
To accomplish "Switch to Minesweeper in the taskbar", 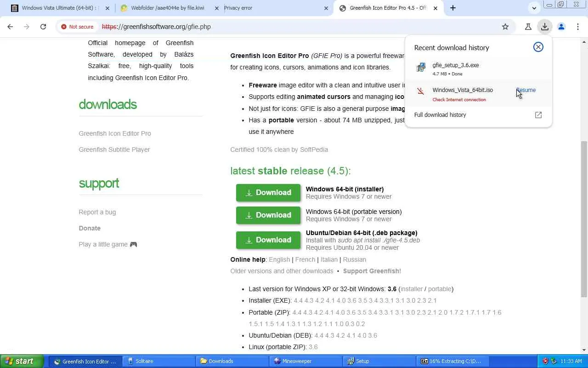I will [x=306, y=361].
